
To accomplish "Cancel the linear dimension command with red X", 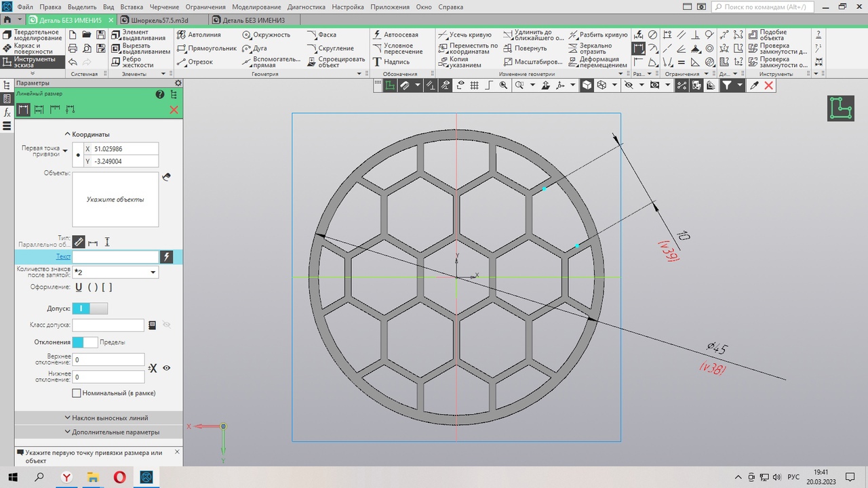I will [174, 110].
